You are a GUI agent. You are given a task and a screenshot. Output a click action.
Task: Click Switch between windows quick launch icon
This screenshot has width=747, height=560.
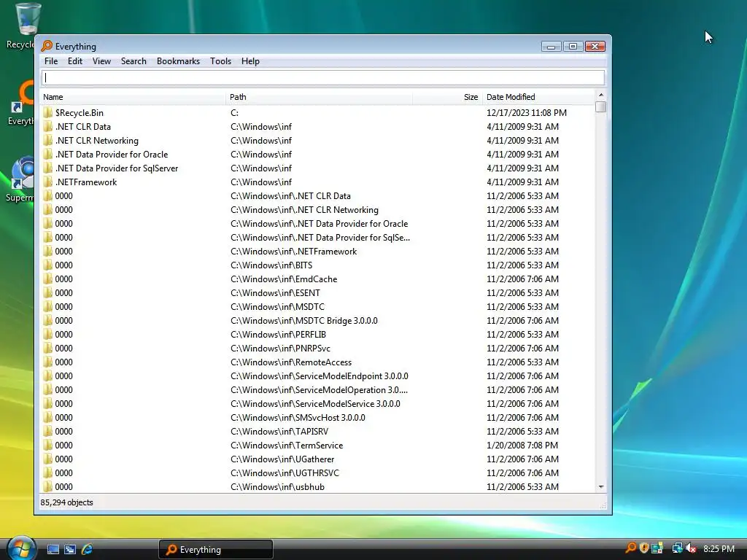point(70,549)
